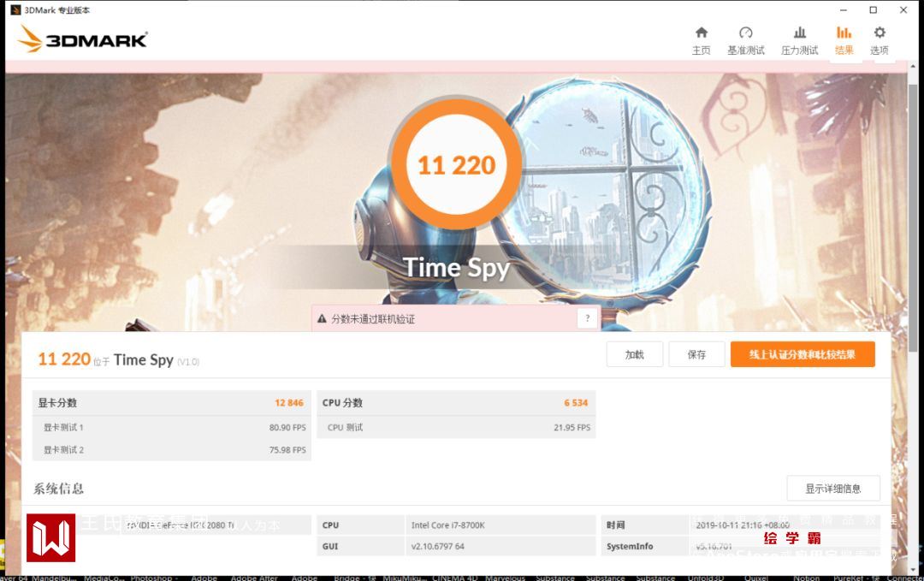This screenshot has height=581, width=924.
Task: Close the 3DMark window
Action: click(x=903, y=10)
